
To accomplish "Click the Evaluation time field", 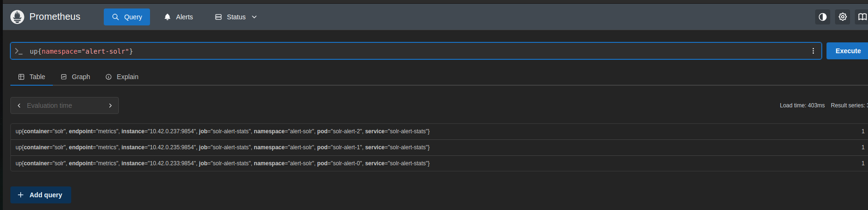I will coord(65,105).
